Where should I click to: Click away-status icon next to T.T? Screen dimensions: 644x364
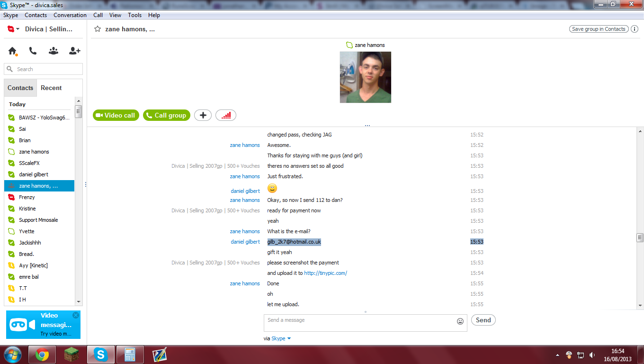tap(11, 288)
